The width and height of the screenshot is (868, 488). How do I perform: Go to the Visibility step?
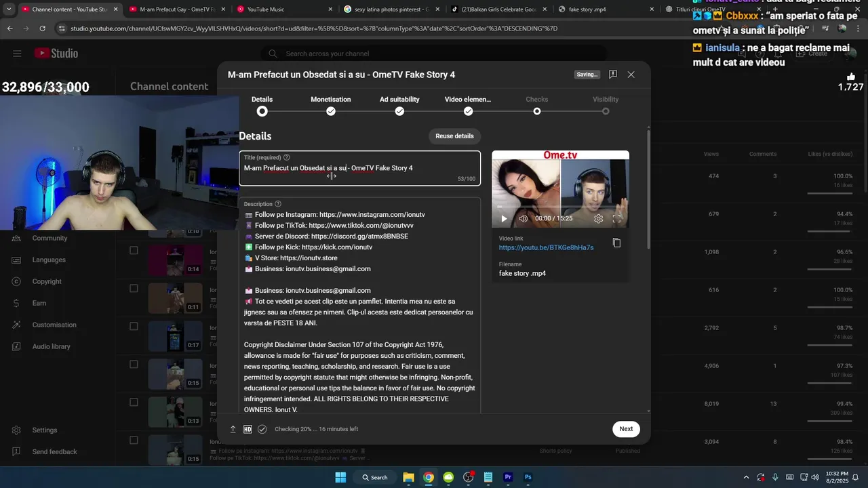(606, 106)
